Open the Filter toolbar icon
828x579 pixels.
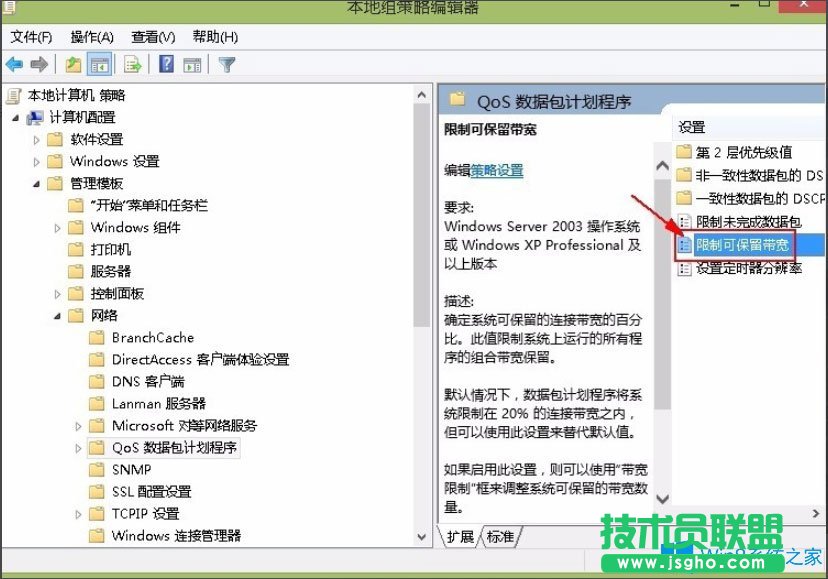pyautogui.click(x=226, y=64)
